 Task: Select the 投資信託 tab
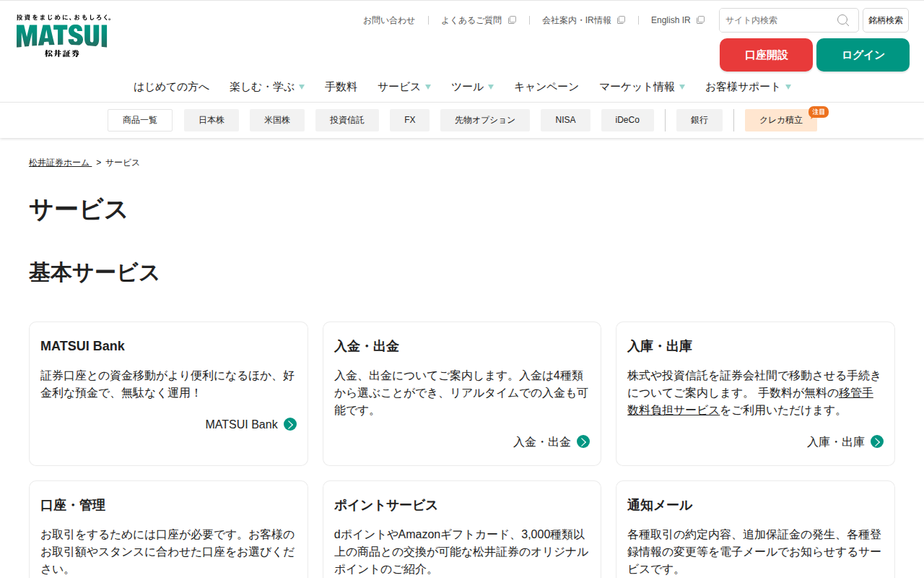347,120
